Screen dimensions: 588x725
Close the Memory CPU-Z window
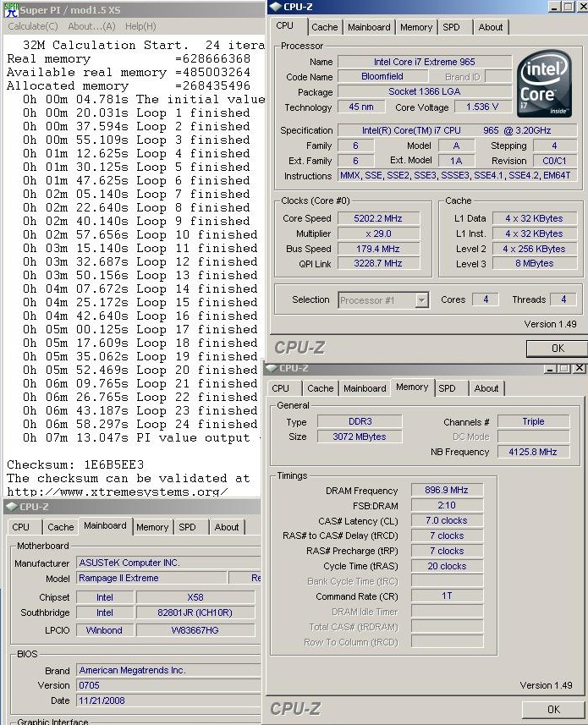(579, 368)
